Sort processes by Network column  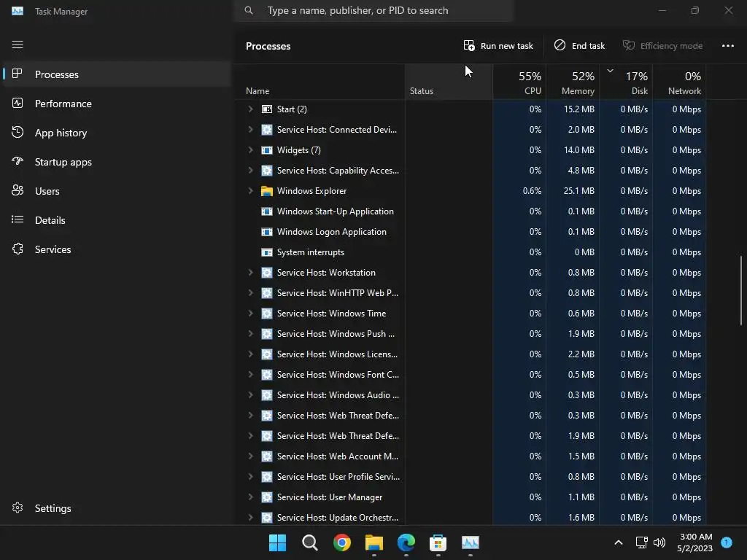[679, 82]
